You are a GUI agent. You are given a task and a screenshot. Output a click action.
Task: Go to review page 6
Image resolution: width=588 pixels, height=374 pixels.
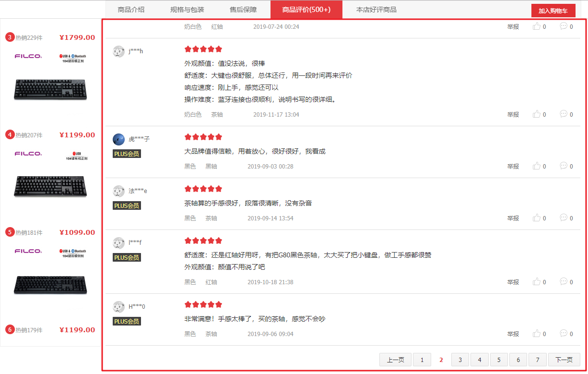pos(518,360)
